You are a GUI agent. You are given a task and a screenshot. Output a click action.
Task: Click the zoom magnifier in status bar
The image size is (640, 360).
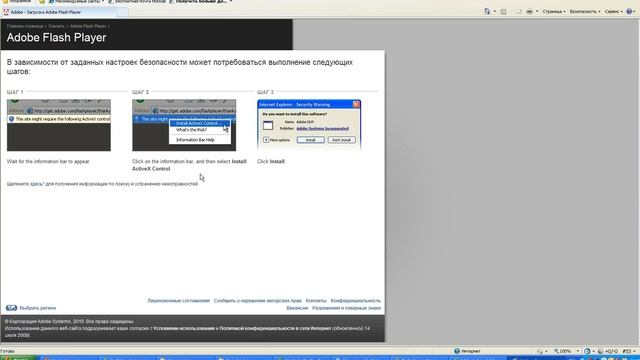pyautogui.click(x=556, y=351)
